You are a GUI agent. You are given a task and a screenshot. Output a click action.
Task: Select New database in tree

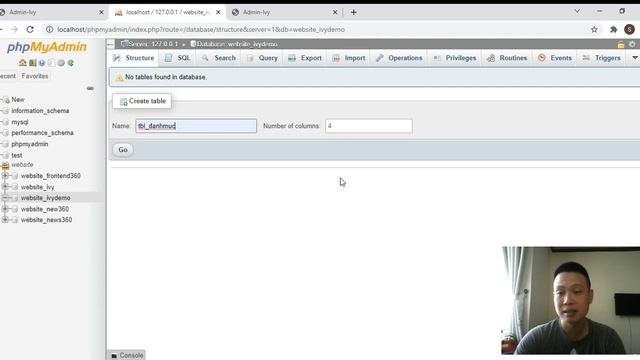[18, 100]
